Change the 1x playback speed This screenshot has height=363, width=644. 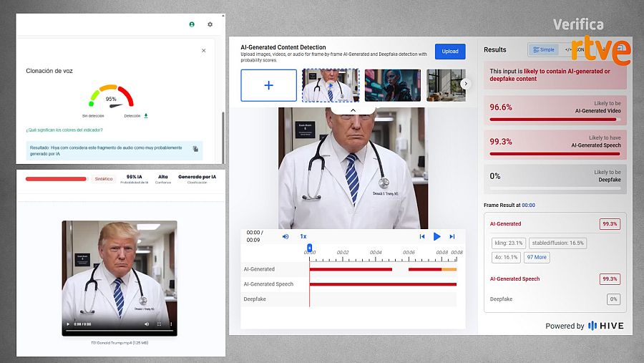[303, 236]
